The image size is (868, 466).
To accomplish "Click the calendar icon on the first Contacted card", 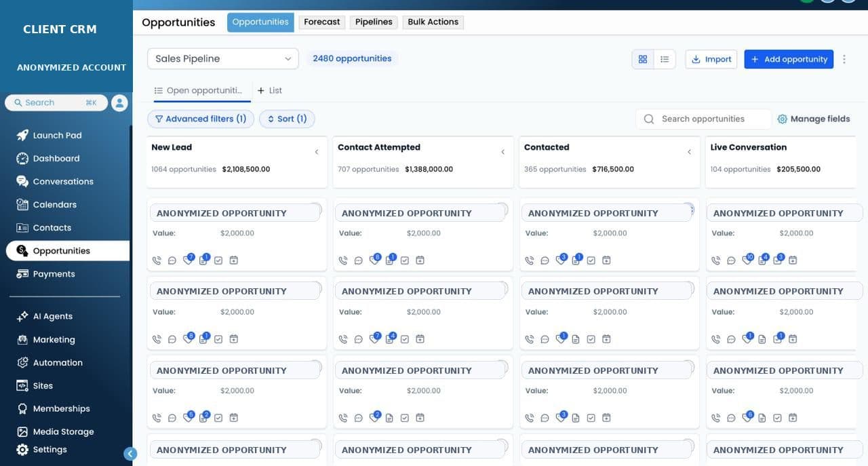I will click(x=607, y=260).
